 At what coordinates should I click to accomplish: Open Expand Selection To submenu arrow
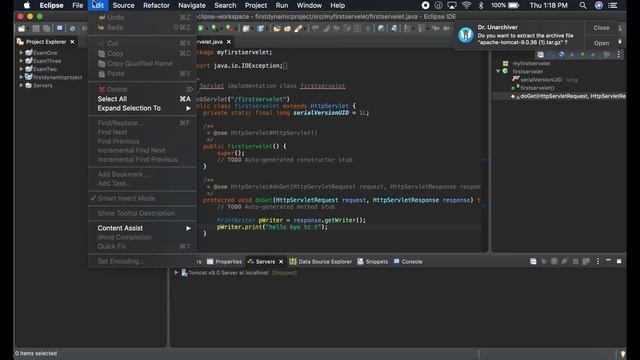(x=188, y=109)
